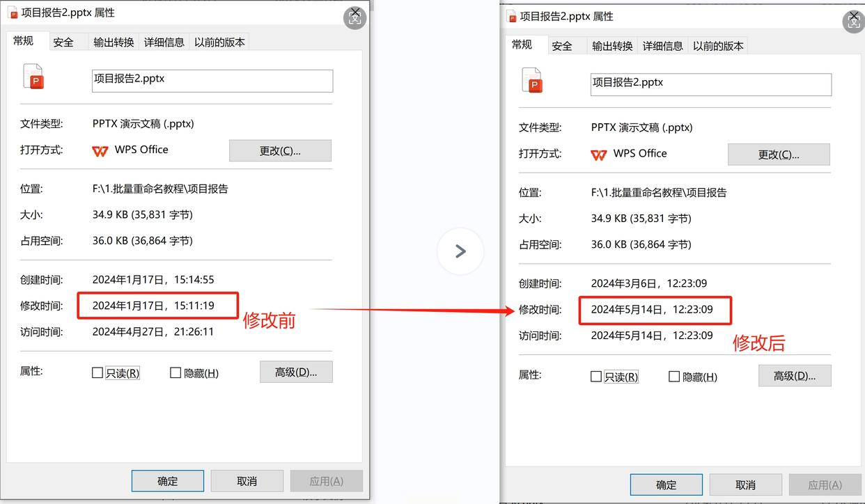Select 输出转换 tab in right dialog
865x504 pixels.
[x=612, y=46]
